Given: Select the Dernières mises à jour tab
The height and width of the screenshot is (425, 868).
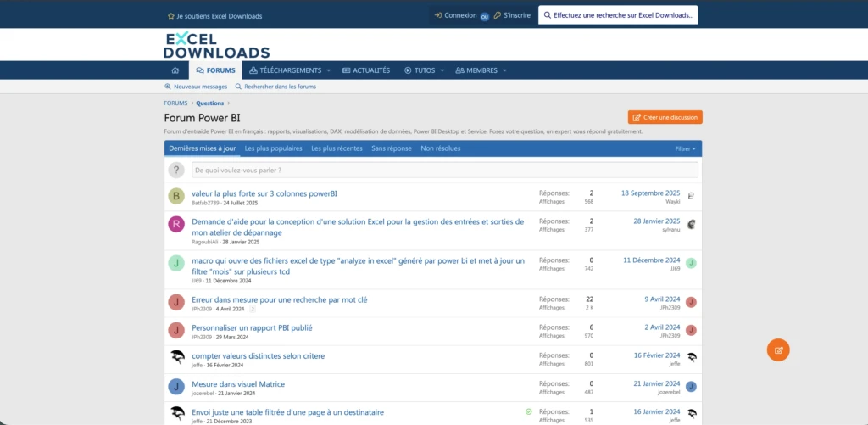Looking at the screenshot, I should [202, 148].
